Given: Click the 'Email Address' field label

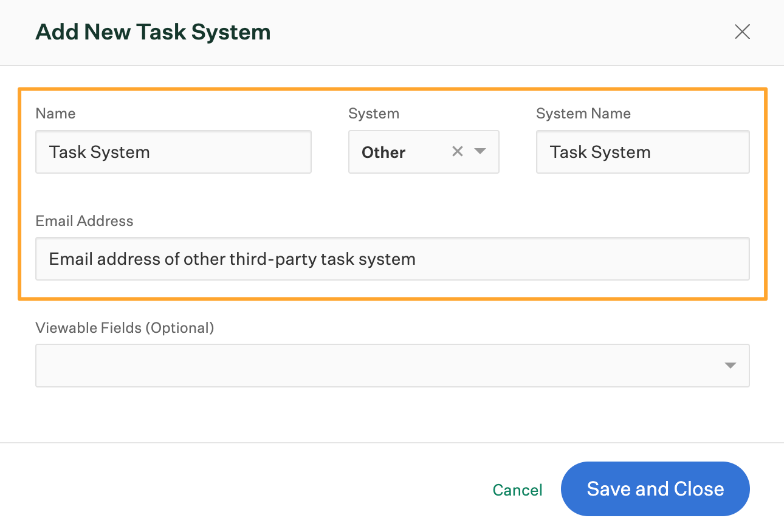Looking at the screenshot, I should coord(84,220).
